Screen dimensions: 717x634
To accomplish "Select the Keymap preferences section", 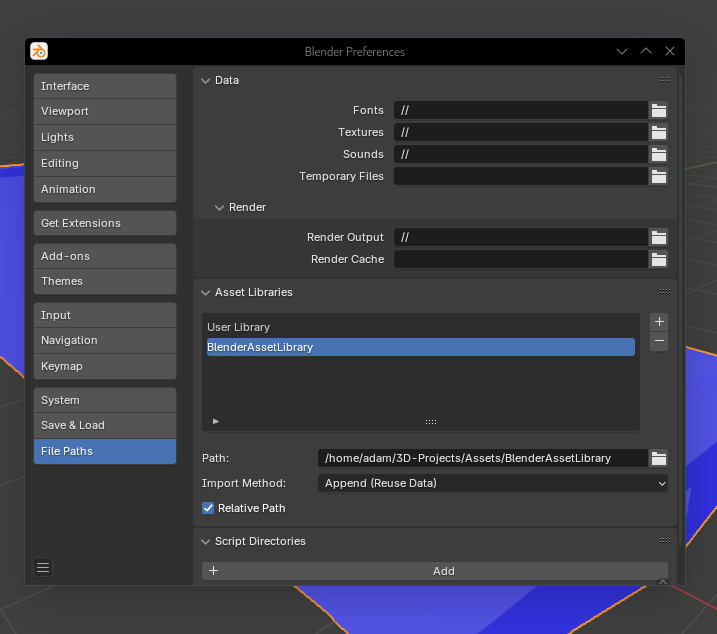I will [105, 366].
